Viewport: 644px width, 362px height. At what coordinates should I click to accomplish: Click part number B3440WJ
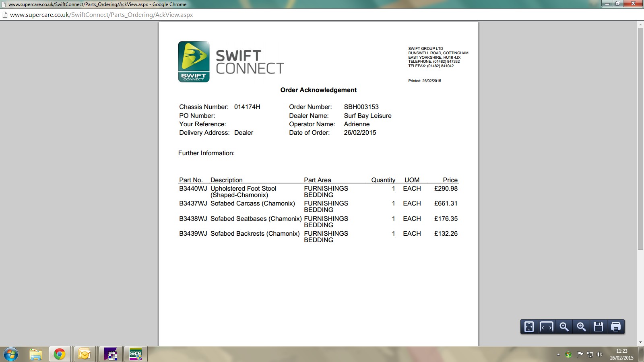(x=193, y=189)
